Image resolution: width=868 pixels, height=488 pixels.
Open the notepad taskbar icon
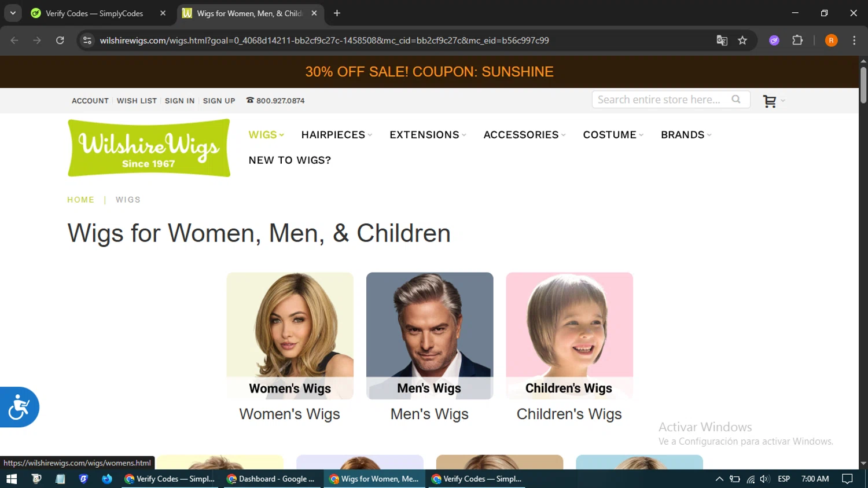point(60,479)
